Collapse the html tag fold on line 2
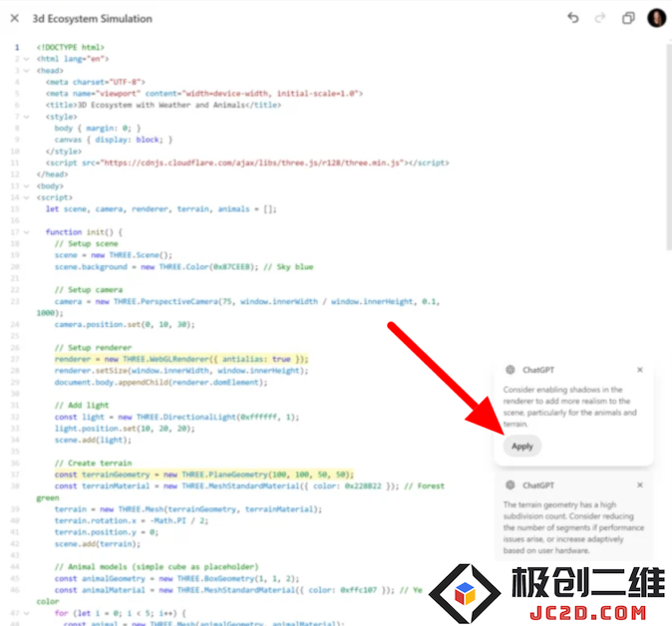 [27, 59]
